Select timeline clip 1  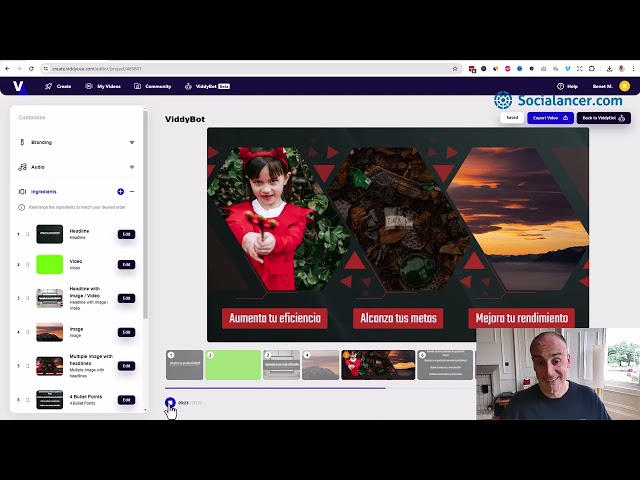184,365
